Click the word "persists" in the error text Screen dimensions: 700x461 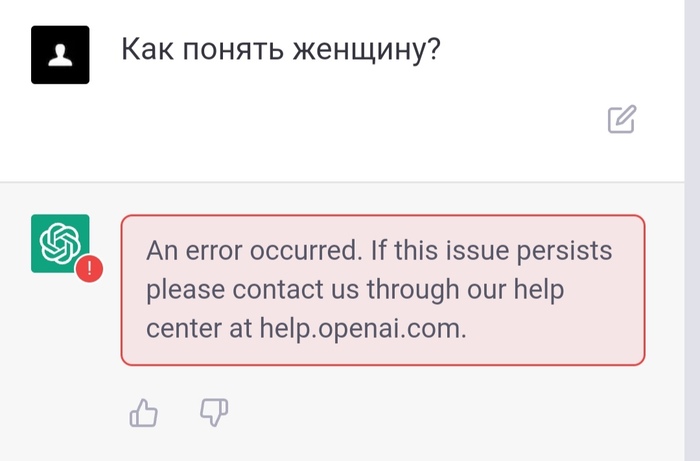click(564, 251)
